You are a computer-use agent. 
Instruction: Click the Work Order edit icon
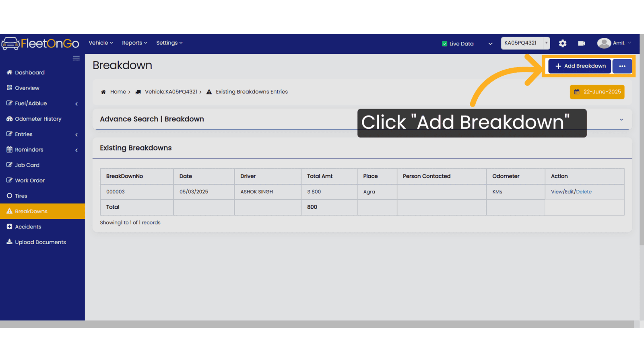9,180
